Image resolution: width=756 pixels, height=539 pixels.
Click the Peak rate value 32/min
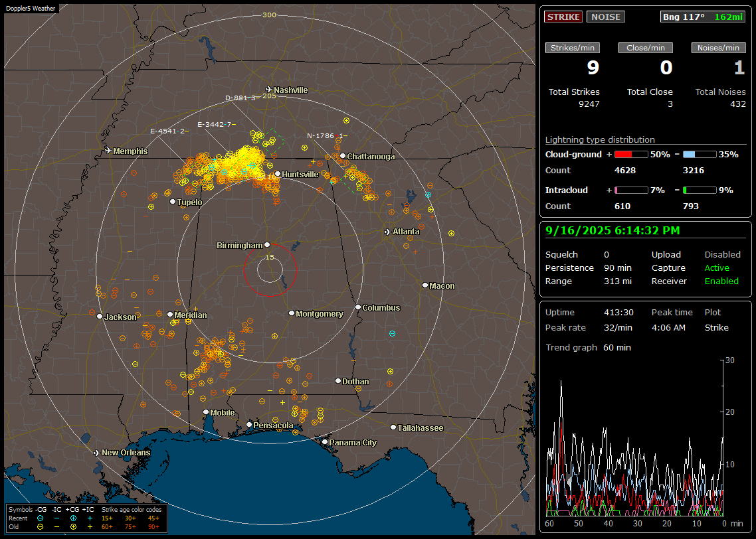(x=618, y=327)
